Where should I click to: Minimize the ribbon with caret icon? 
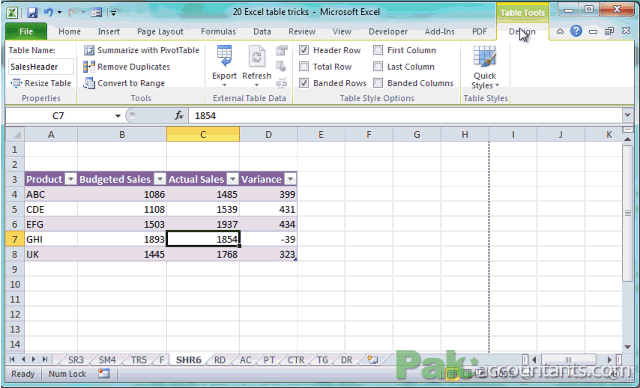coord(560,31)
